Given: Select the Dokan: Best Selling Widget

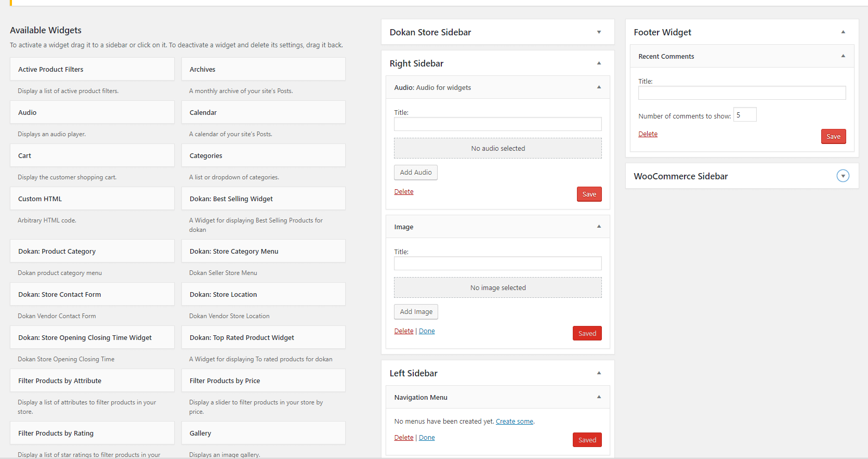Looking at the screenshot, I should 264,199.
